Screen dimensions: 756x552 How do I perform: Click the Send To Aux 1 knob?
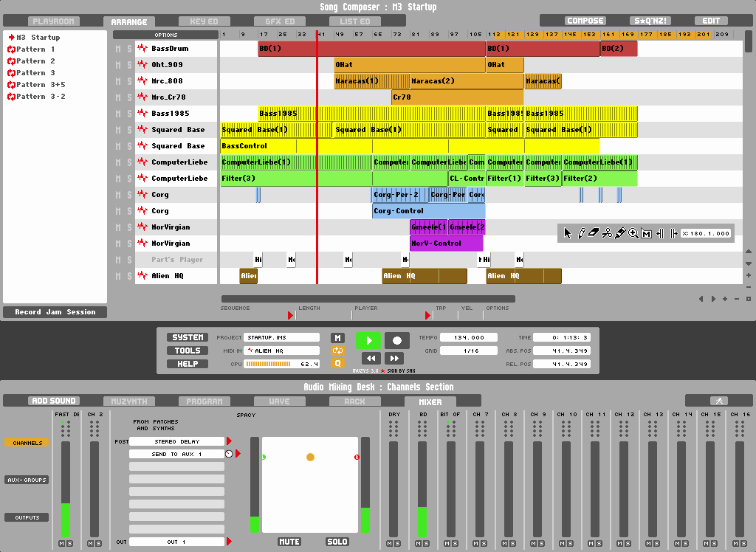(229, 454)
